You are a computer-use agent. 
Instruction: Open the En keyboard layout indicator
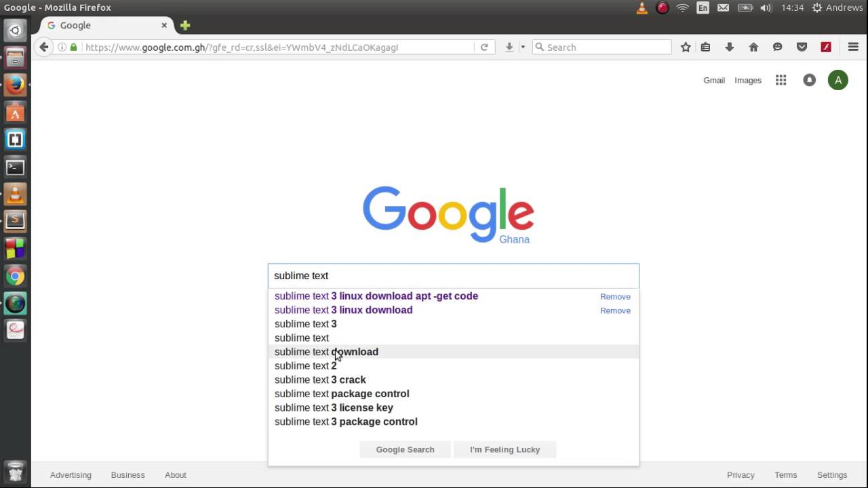point(703,7)
